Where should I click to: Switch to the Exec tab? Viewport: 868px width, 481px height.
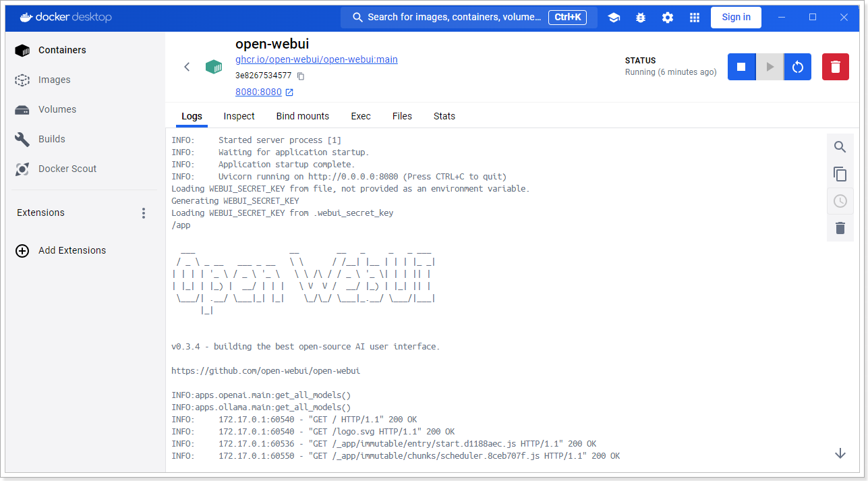coord(361,116)
